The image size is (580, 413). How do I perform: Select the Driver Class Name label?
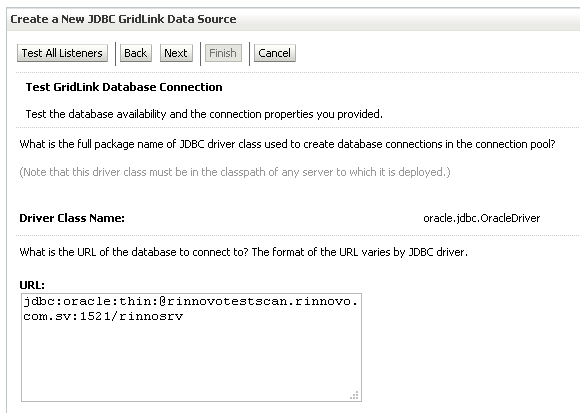[72, 218]
